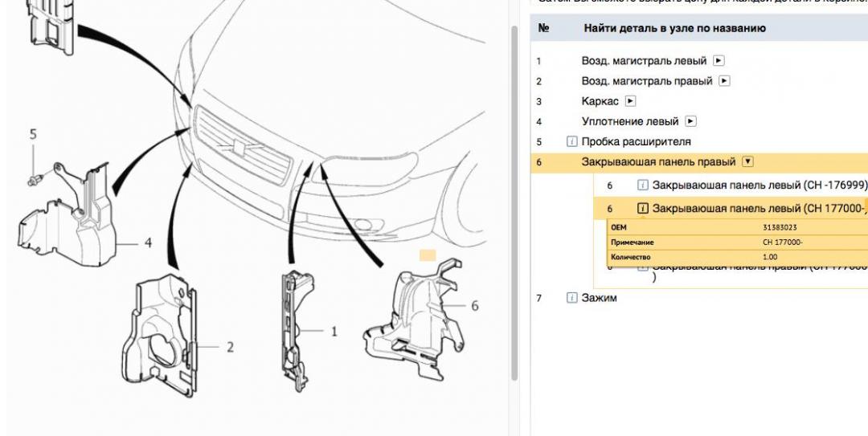868x436 pixels.
Task: Select the Пробка расширителя part name
Action: (636, 142)
